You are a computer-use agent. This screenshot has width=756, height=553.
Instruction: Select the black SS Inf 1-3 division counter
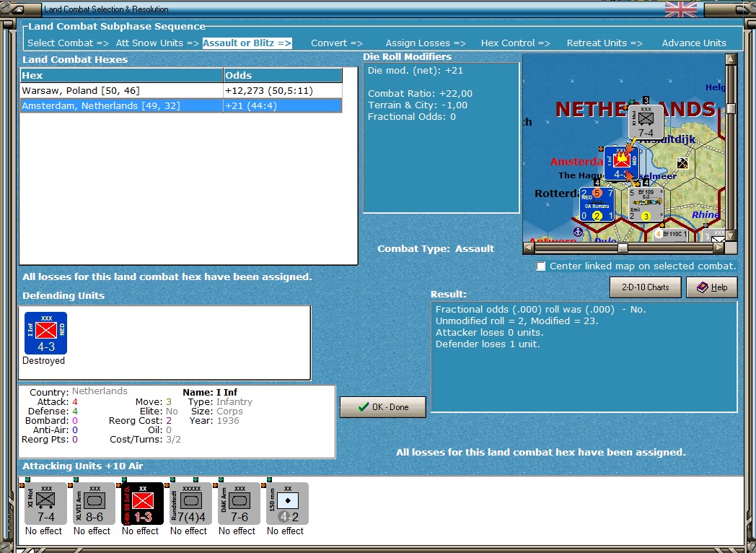(142, 503)
